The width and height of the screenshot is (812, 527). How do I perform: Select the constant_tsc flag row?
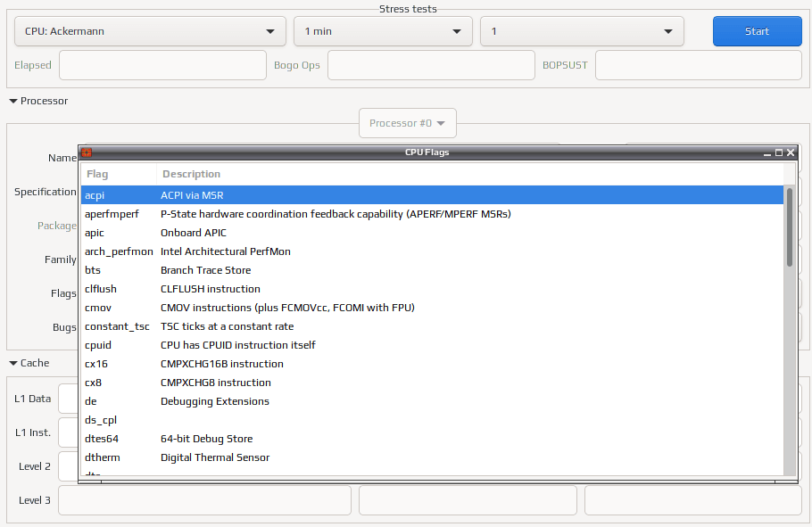(432, 326)
